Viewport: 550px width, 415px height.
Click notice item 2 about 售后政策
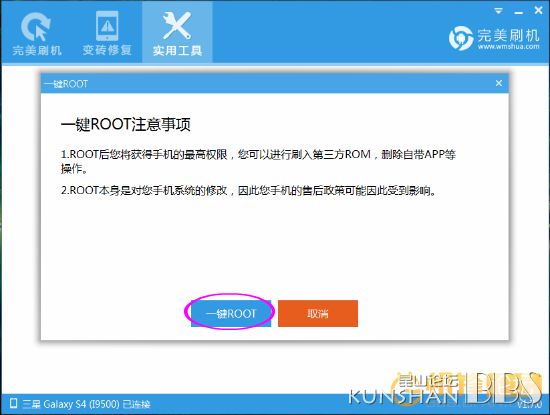click(249, 190)
